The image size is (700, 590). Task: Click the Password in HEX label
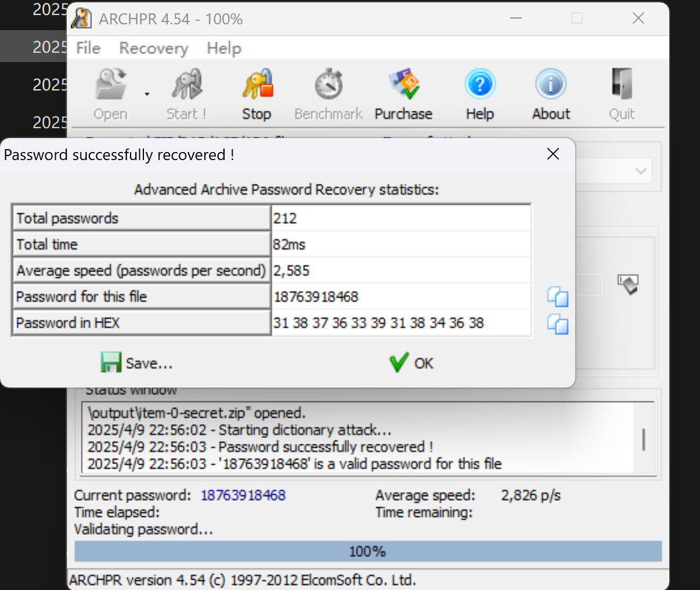[x=141, y=323]
